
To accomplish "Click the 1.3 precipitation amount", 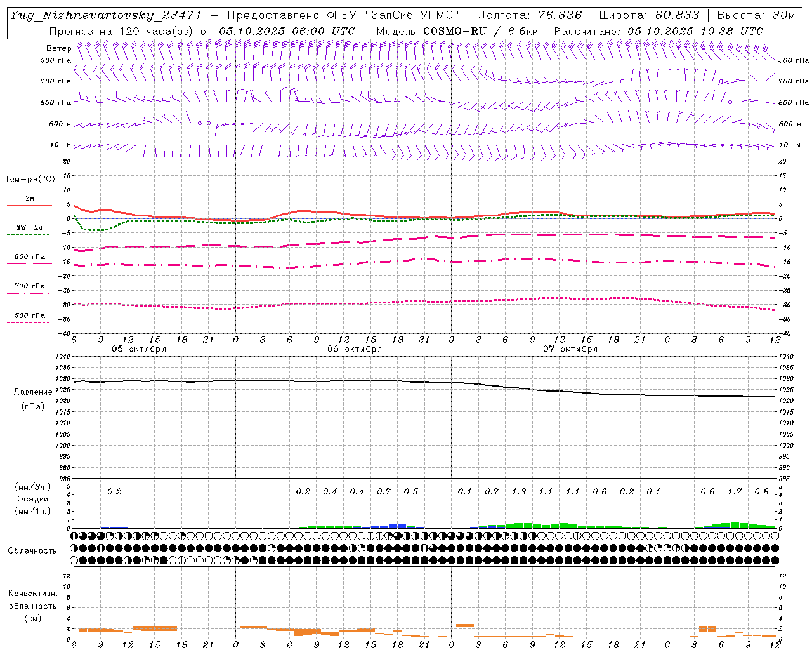I will click(519, 491).
